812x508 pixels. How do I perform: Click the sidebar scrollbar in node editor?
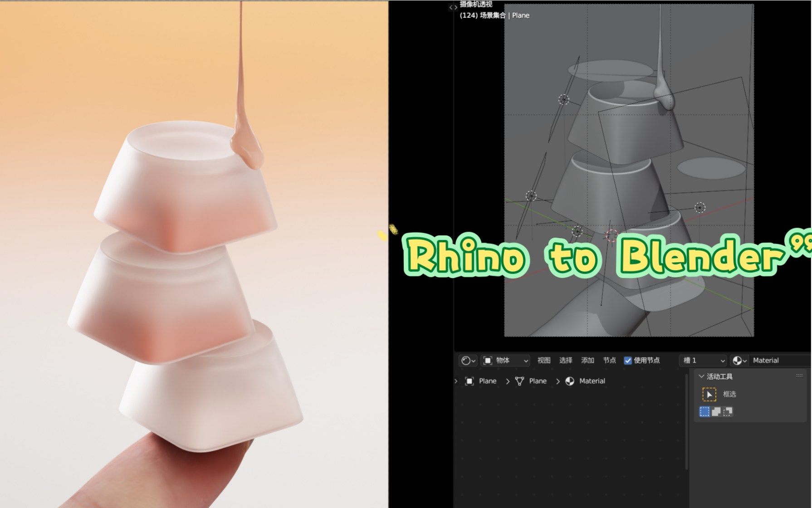click(x=686, y=422)
